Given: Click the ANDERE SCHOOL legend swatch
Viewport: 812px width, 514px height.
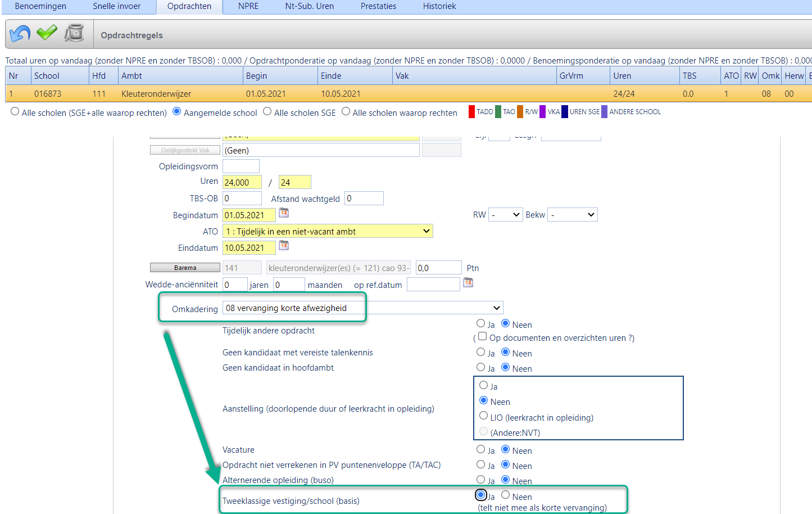Looking at the screenshot, I should tap(604, 112).
